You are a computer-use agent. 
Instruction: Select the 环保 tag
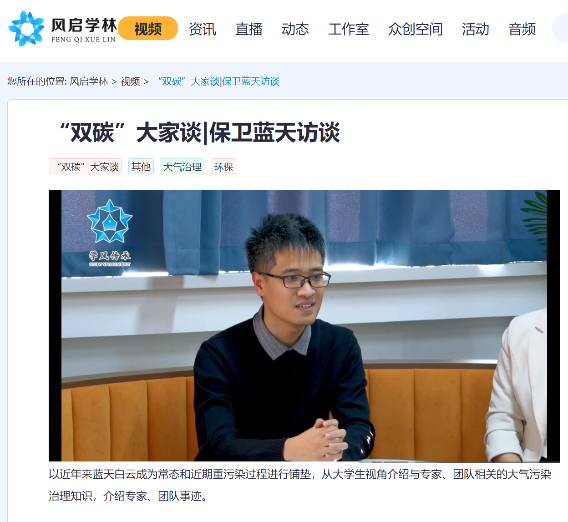(x=224, y=167)
